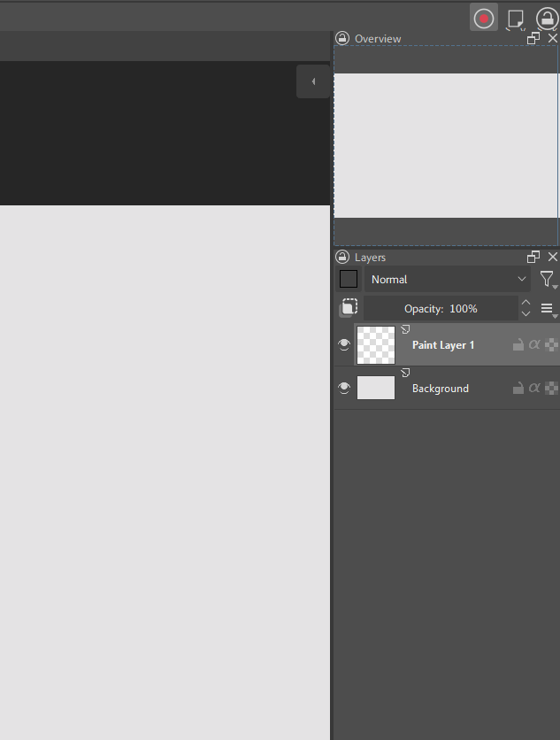This screenshot has width=560, height=740.
Task: Click the canvas-only page icon in top toolbar
Action: click(515, 19)
